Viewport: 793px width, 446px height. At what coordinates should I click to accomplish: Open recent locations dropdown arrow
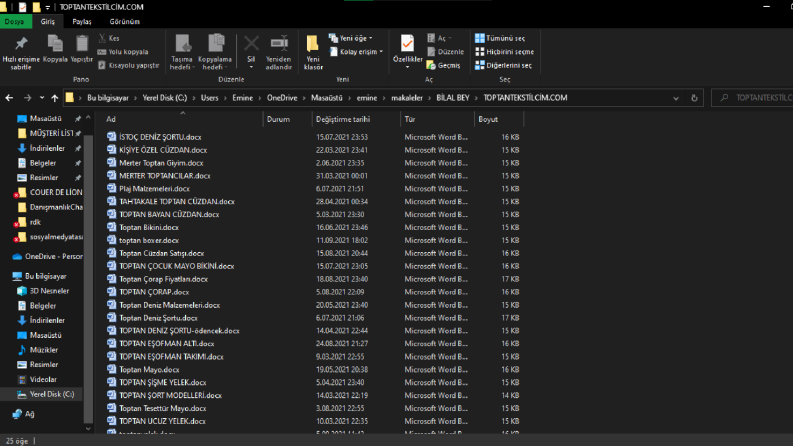point(41,98)
